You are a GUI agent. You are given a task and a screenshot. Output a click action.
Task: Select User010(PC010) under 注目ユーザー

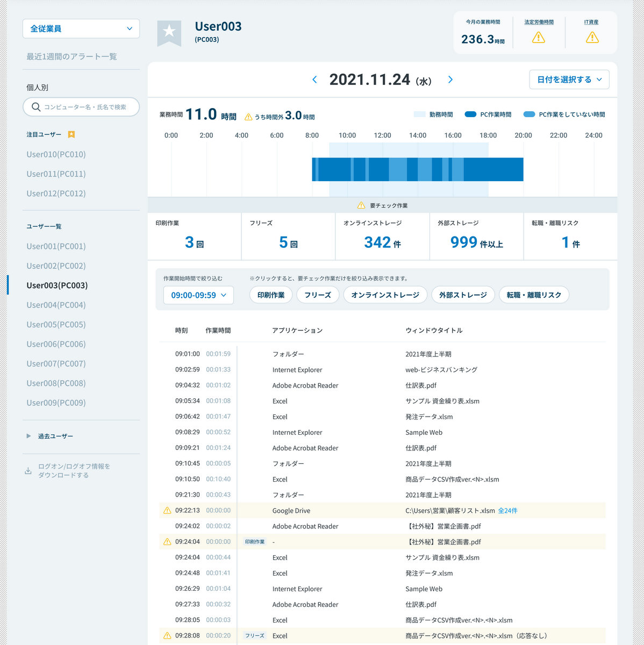[x=56, y=154]
